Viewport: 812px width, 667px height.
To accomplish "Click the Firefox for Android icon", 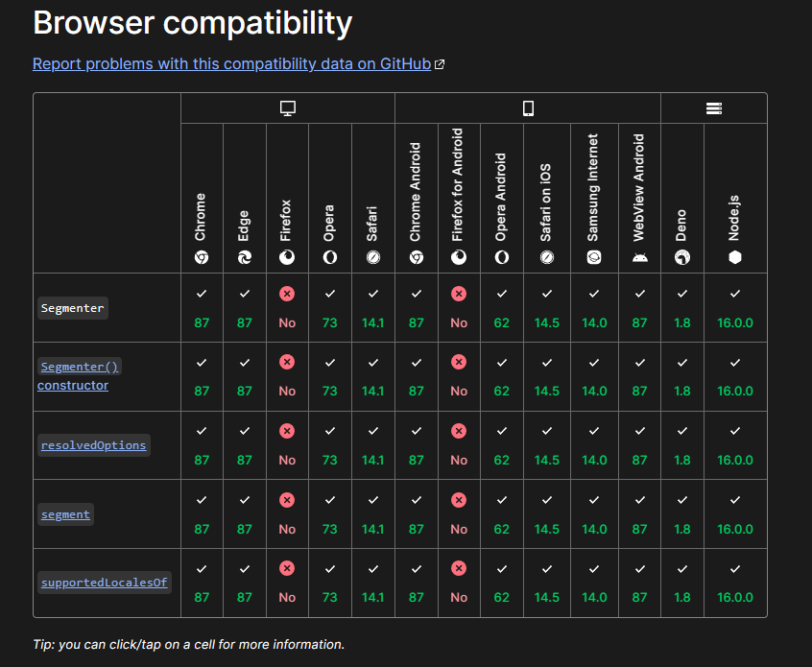I will pos(459,256).
